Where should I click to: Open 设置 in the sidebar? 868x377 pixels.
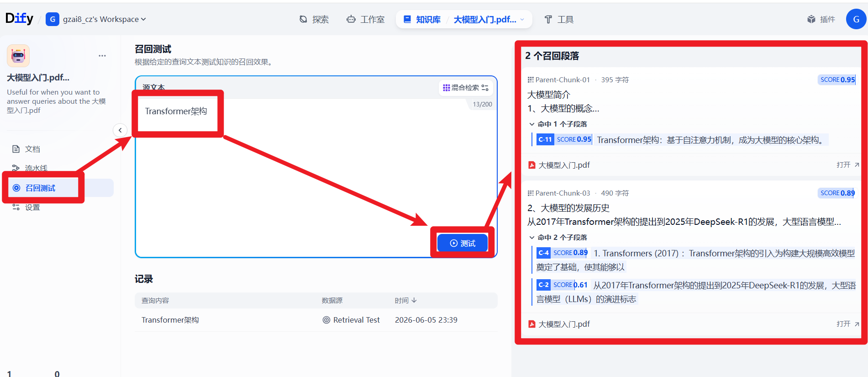tap(59, 207)
